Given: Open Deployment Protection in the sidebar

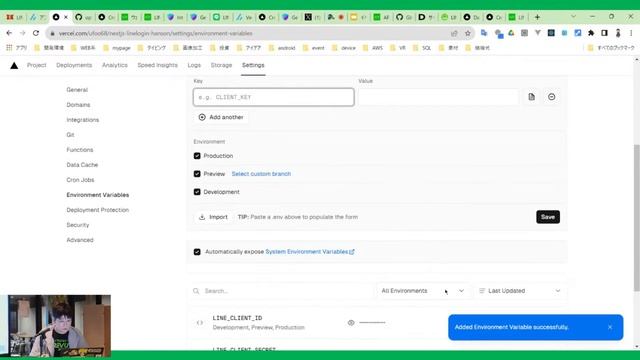Looking at the screenshot, I should (x=98, y=210).
